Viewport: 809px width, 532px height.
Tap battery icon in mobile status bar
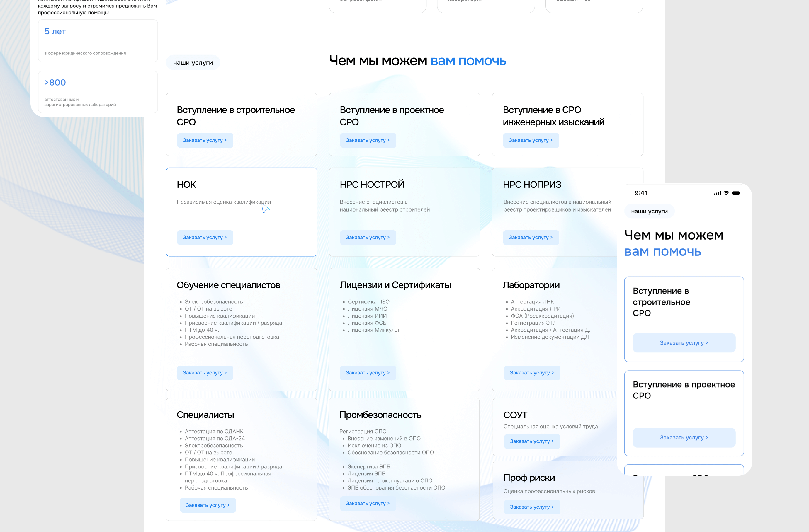pos(736,193)
